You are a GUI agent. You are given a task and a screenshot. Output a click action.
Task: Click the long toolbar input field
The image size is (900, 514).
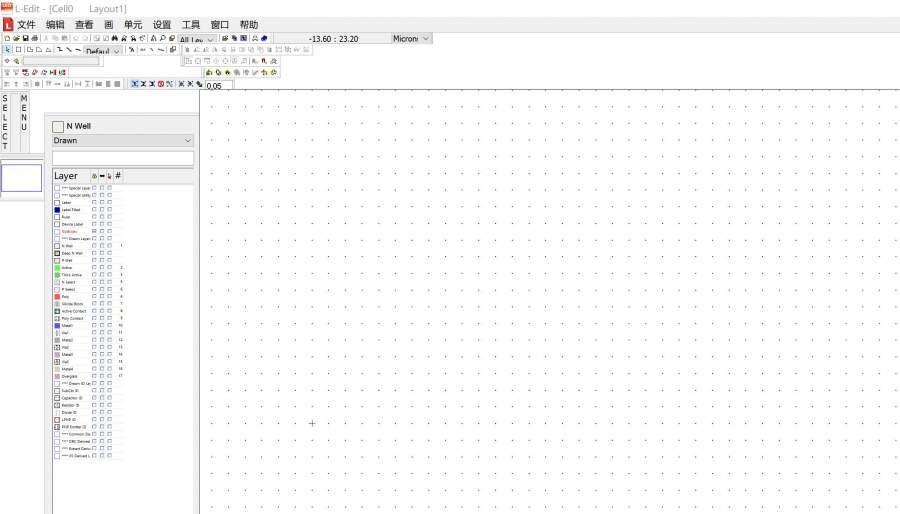tap(61, 61)
